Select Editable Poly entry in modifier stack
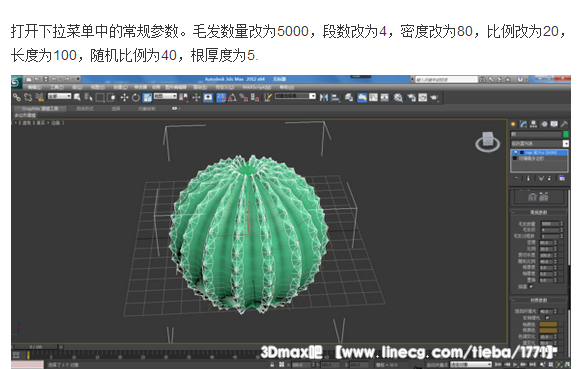The image size is (582, 369). pyautogui.click(x=539, y=158)
